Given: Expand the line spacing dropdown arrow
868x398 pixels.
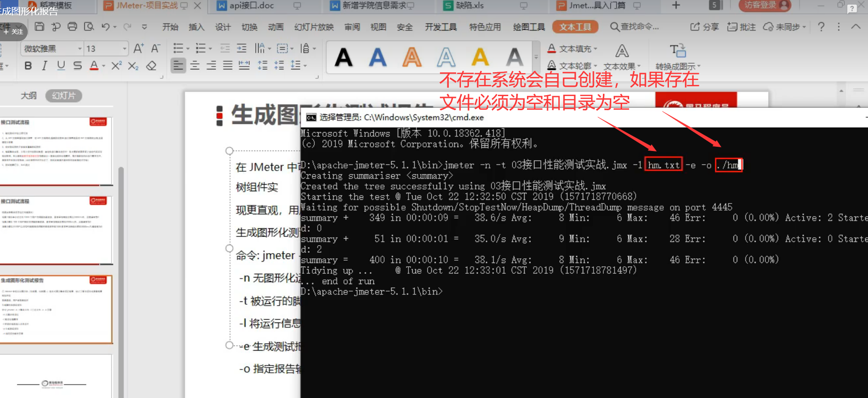Looking at the screenshot, I should tap(305, 66).
